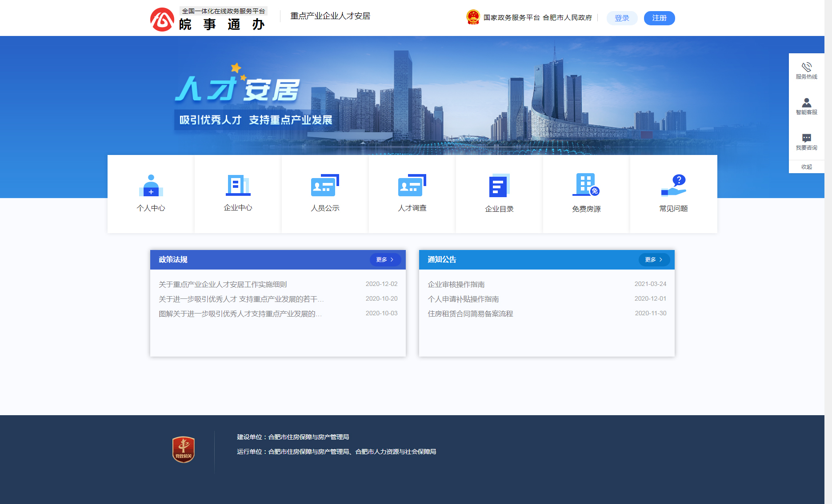
Task: Expand more notices via 通知公告 更多 chevron
Action: pyautogui.click(x=654, y=260)
